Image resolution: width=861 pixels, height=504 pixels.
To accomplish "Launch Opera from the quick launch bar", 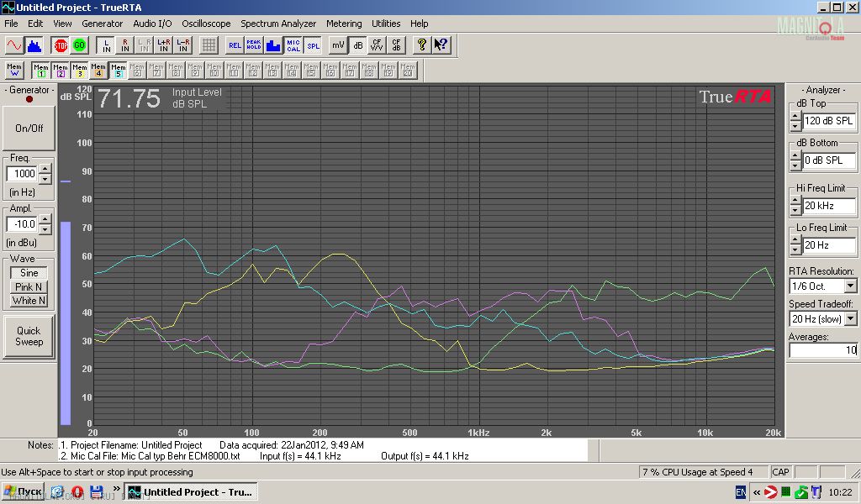I will [77, 492].
